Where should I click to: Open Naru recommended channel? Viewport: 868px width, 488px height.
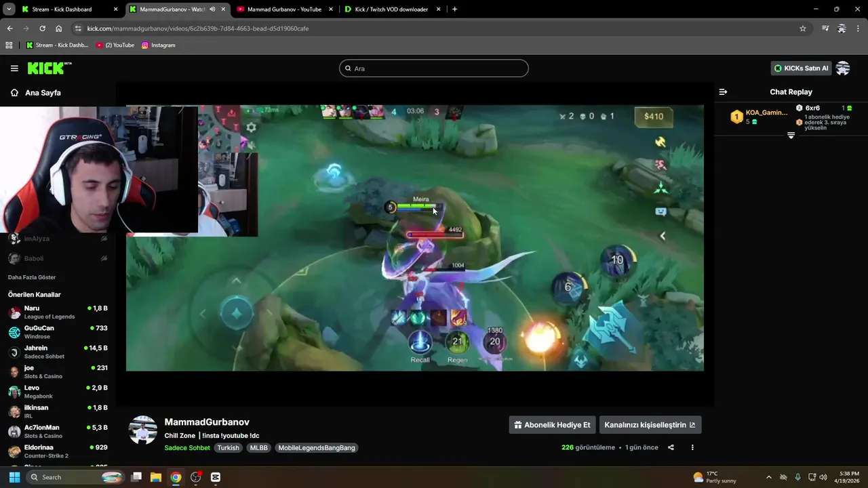[58, 312]
